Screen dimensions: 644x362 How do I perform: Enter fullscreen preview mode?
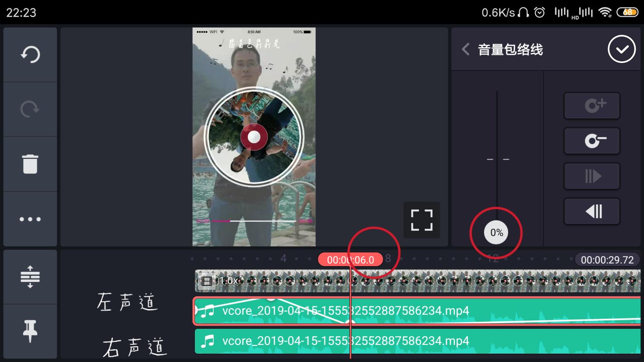pos(421,220)
